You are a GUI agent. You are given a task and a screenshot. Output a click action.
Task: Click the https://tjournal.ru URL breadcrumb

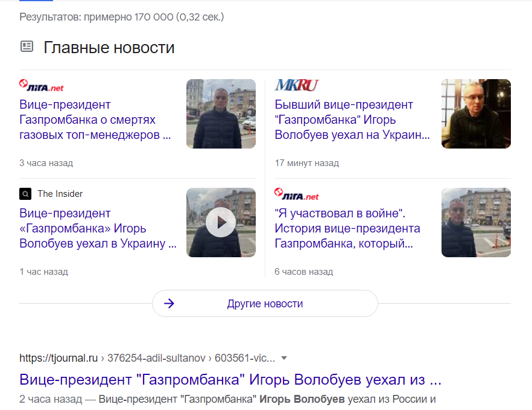click(147, 358)
